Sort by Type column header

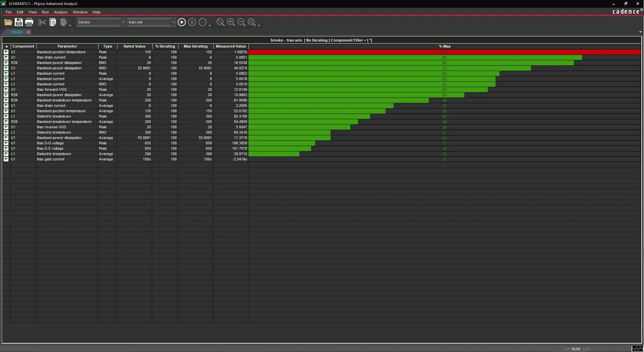click(x=108, y=46)
